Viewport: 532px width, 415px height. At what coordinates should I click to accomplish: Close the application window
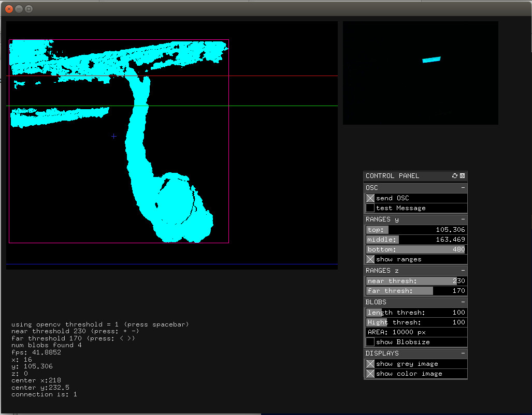[x=9, y=9]
